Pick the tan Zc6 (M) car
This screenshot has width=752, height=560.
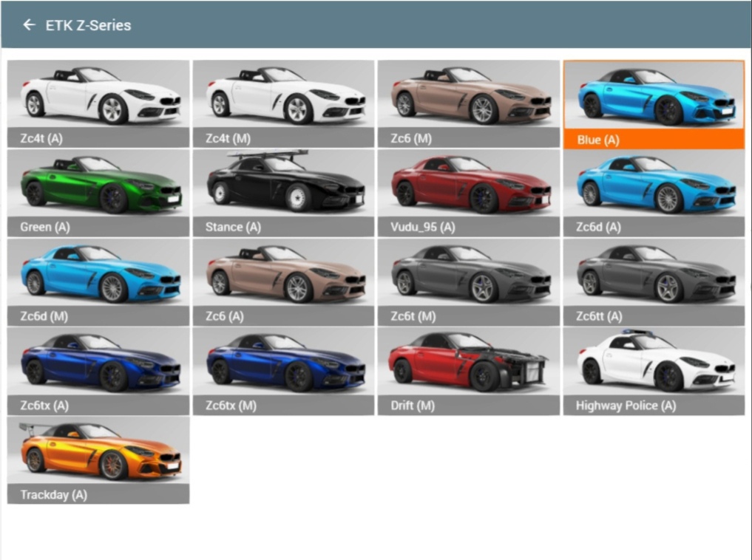point(469,96)
